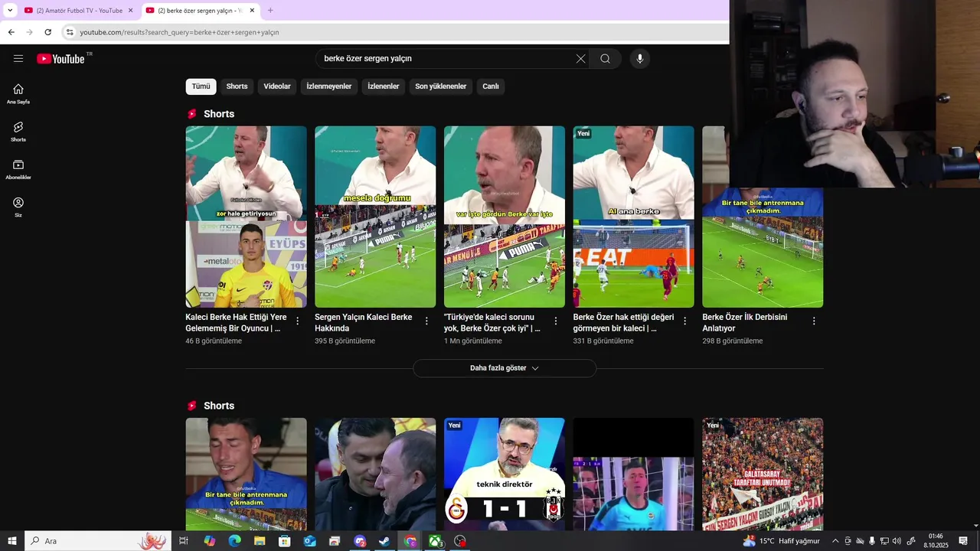This screenshot has height=551, width=980.
Task: Open 'Berke Özer hak ettiği değeri' title link
Action: click(x=624, y=323)
